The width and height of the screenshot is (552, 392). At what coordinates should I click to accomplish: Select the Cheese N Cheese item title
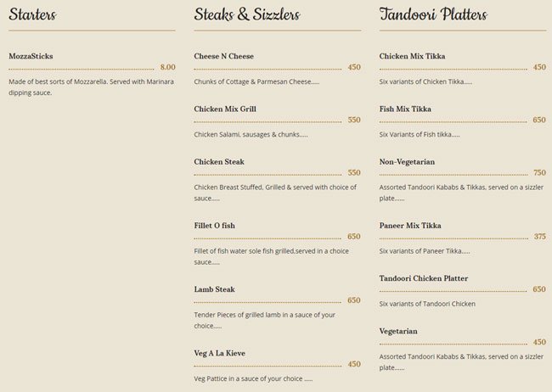[x=223, y=56]
